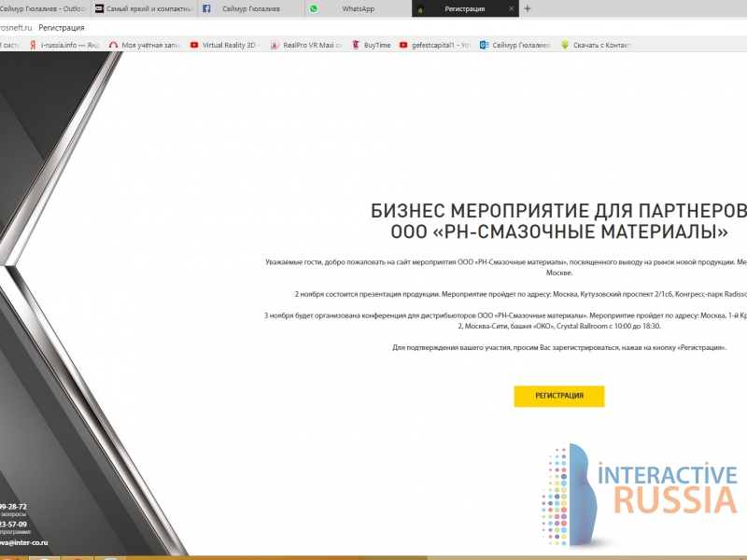Open the i-russia.info Яндекс bookmark
The image size is (747, 560).
(x=64, y=45)
